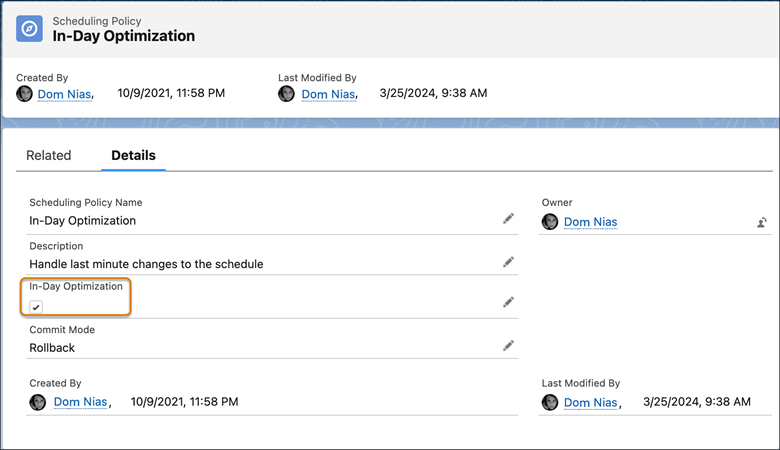Click Created By avatar in the details section

pos(38,402)
